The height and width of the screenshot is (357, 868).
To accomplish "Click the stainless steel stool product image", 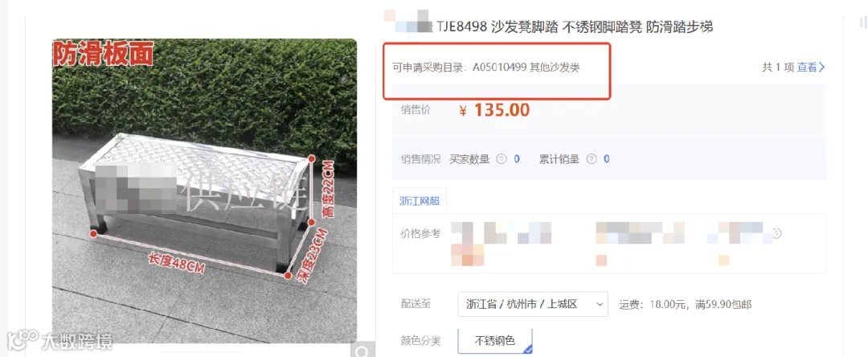I will point(204,191).
